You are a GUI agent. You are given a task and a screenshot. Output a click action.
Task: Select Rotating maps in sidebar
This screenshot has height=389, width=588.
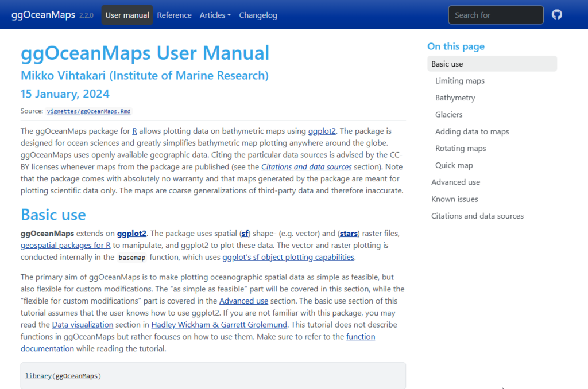460,149
